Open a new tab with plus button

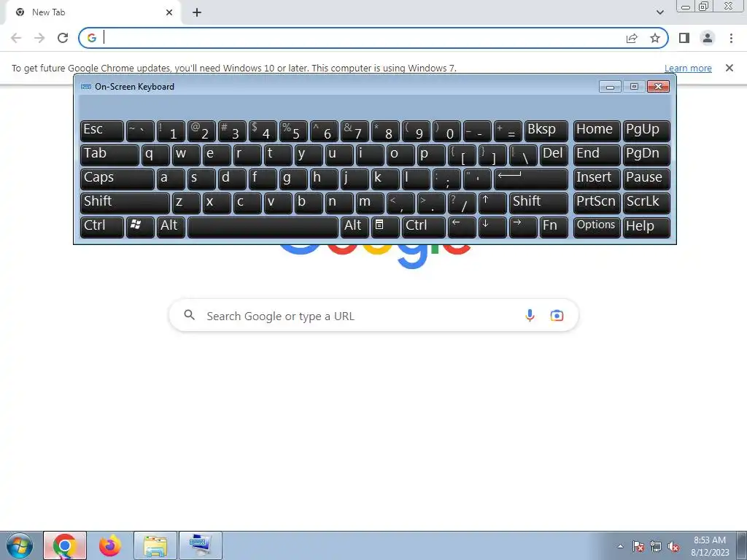point(197,12)
